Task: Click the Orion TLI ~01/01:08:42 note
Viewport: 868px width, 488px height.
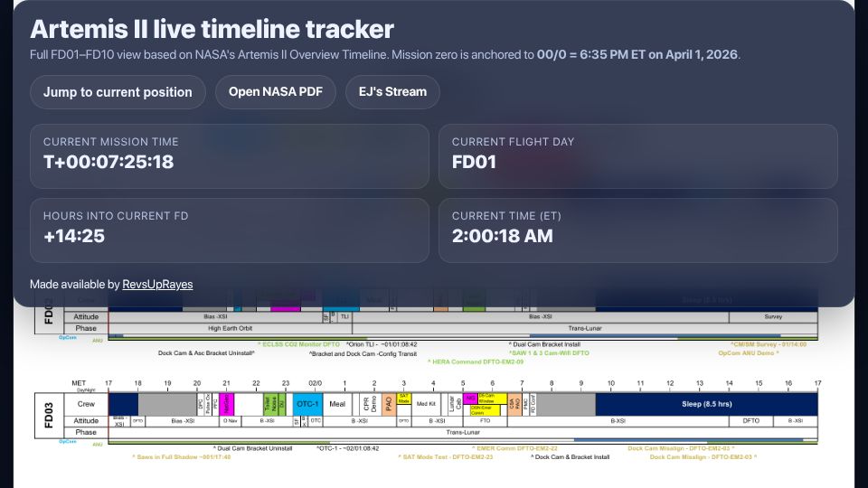Action: click(x=382, y=344)
